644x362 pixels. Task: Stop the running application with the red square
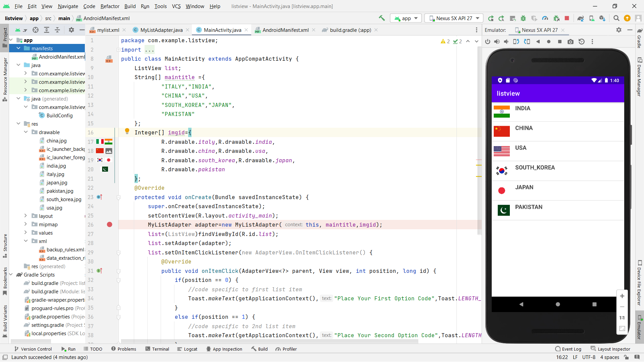coord(567,18)
